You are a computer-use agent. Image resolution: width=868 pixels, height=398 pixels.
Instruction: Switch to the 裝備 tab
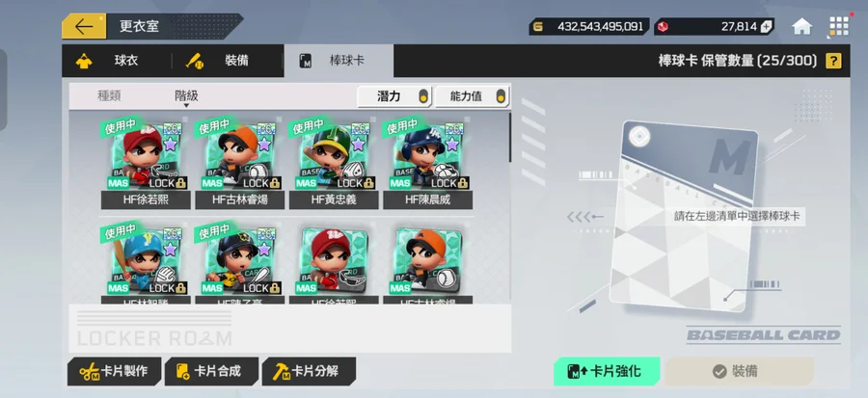click(228, 61)
